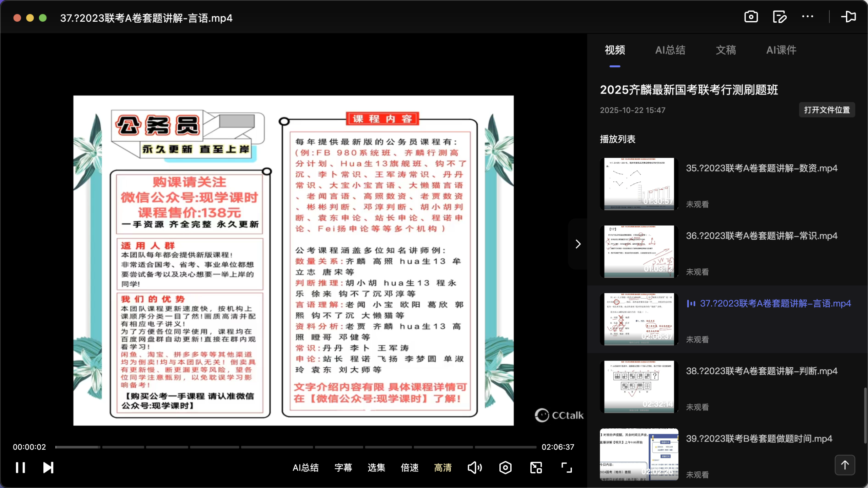Image resolution: width=868 pixels, height=488 pixels.
Task: Toggle AI总结 in the bottom toolbar
Action: pyautogui.click(x=305, y=468)
